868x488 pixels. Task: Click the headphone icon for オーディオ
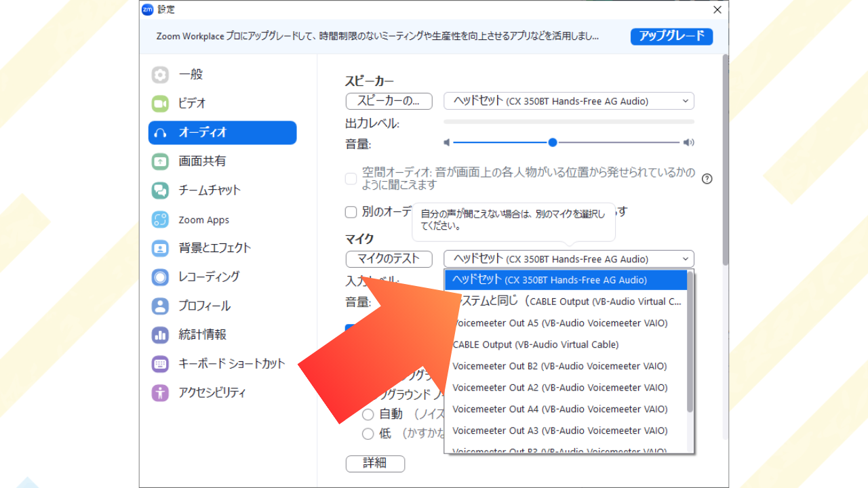tap(160, 133)
